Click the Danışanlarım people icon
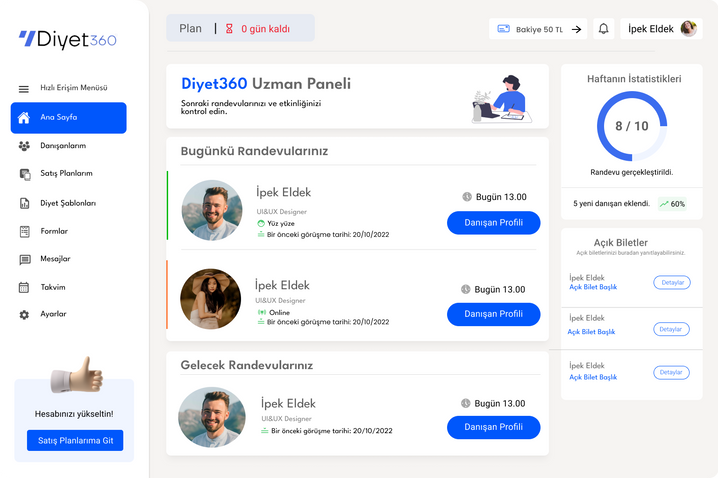 (24, 146)
